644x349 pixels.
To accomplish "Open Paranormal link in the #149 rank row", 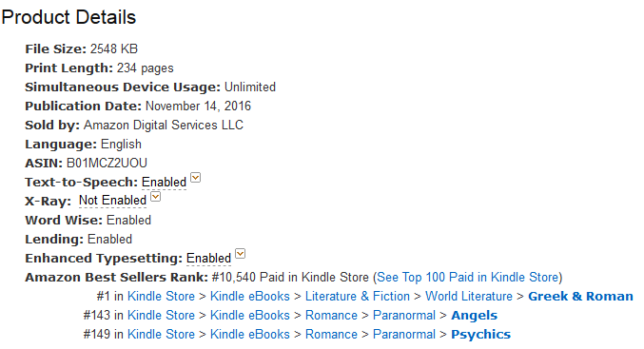I will (x=403, y=334).
